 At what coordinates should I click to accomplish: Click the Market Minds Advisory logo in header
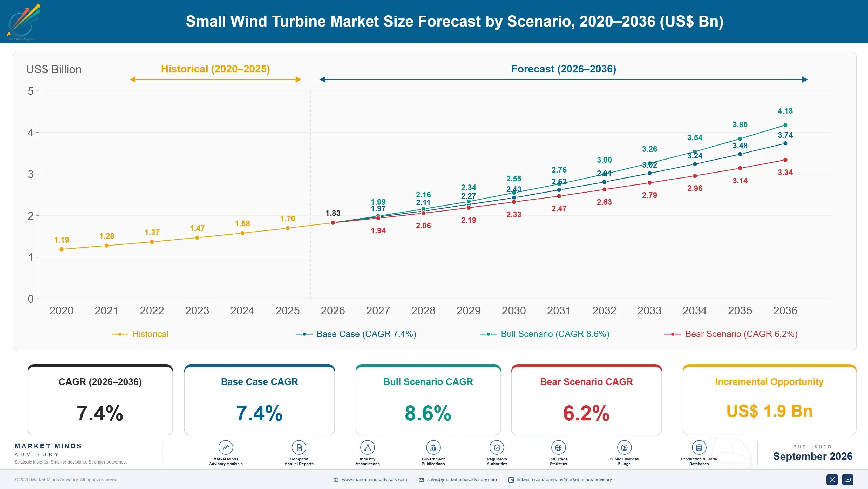tap(24, 22)
